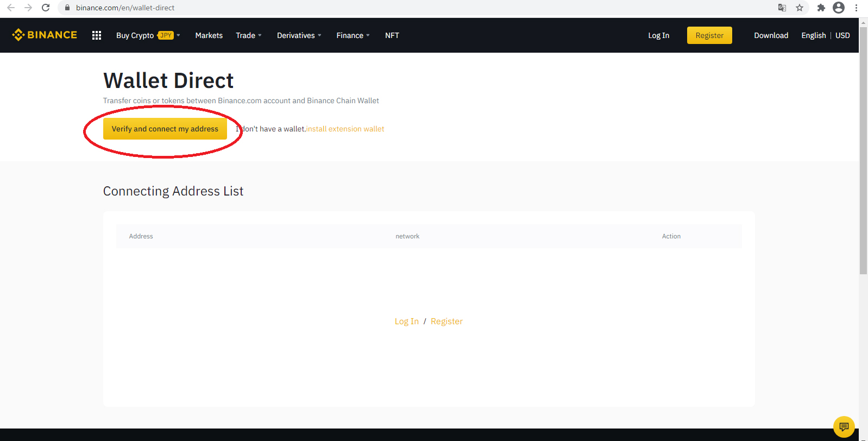868x441 pixels.
Task: Click the yellow Register button in header
Action: 709,35
